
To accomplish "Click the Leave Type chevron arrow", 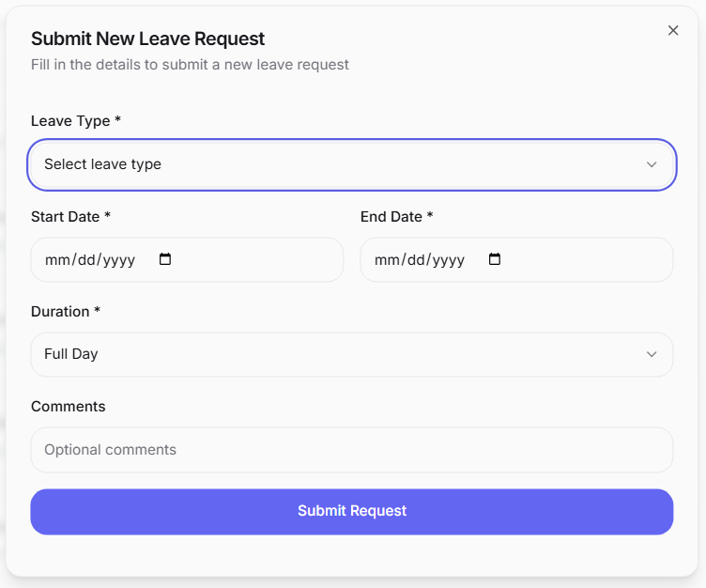I will [652, 164].
